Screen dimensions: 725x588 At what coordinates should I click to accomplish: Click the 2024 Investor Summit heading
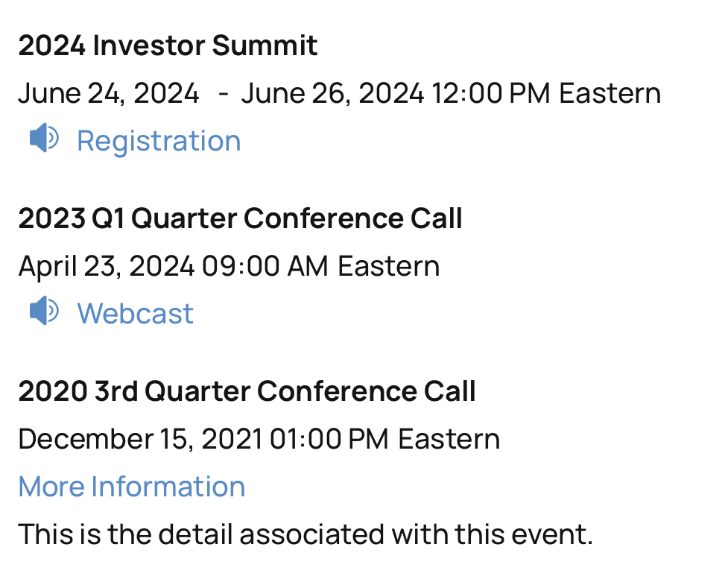168,46
